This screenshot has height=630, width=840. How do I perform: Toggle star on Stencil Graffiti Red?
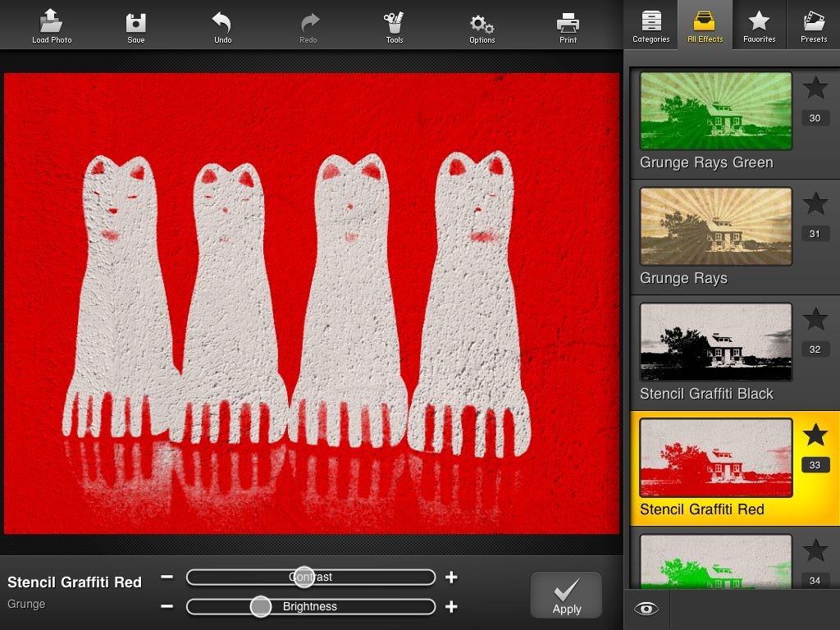pos(815,435)
